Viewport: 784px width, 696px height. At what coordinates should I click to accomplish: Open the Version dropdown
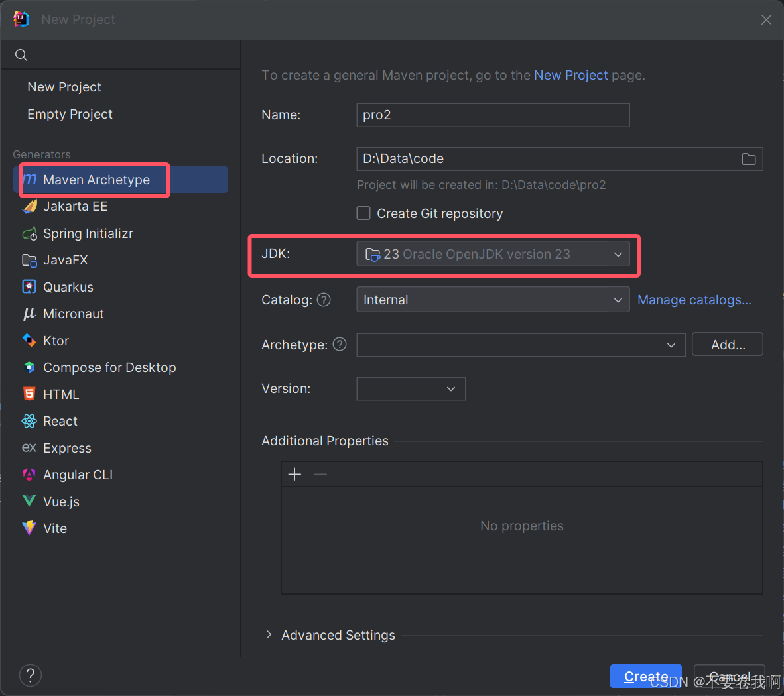411,388
